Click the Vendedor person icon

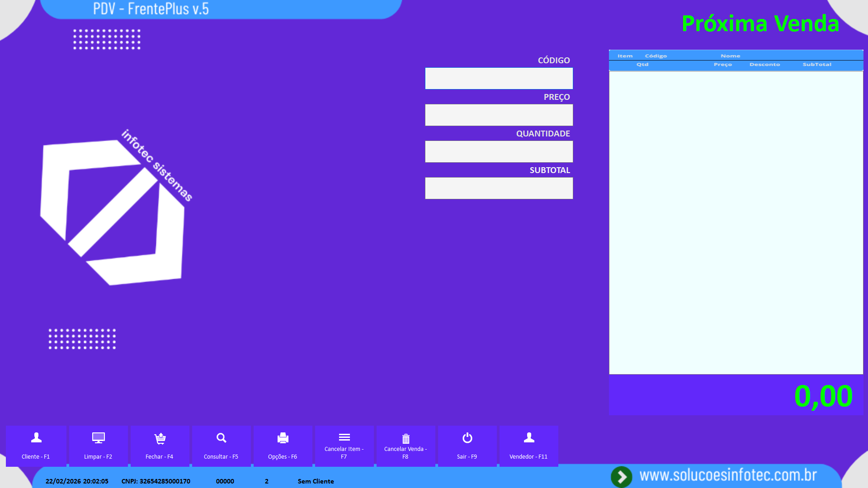tap(528, 437)
